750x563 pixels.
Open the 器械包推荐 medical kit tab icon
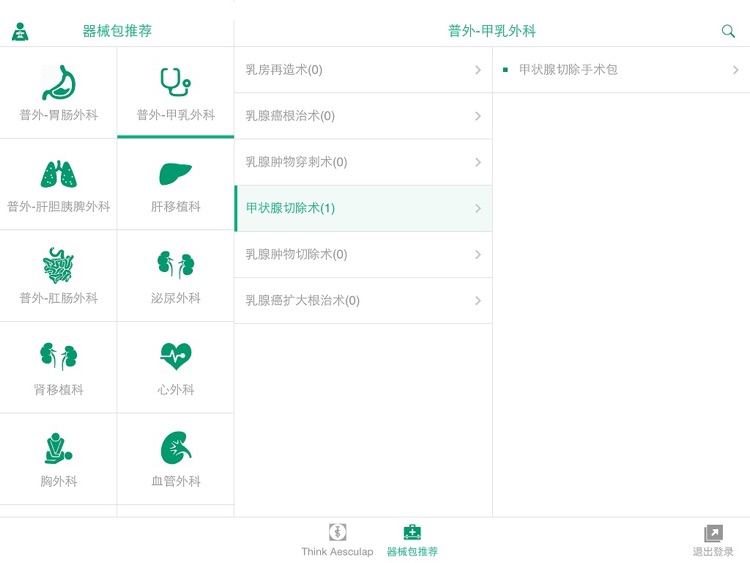(412, 532)
